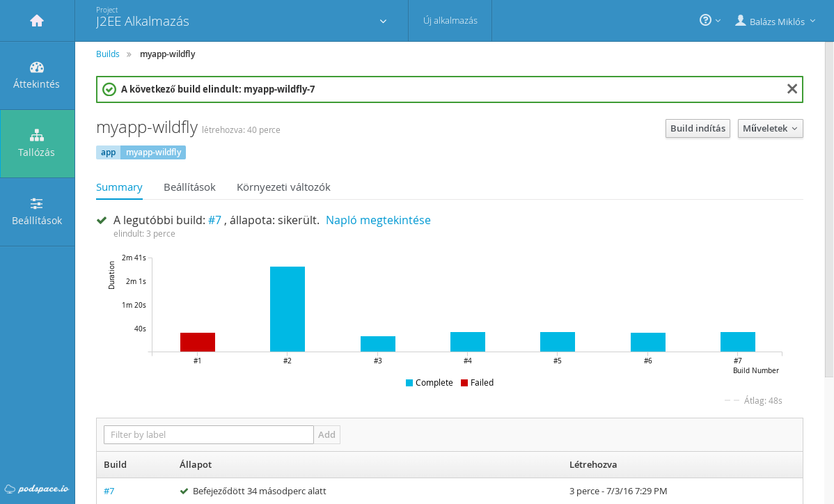Click the Add filter button
Screen dimensions: 834x504
pos(326,435)
